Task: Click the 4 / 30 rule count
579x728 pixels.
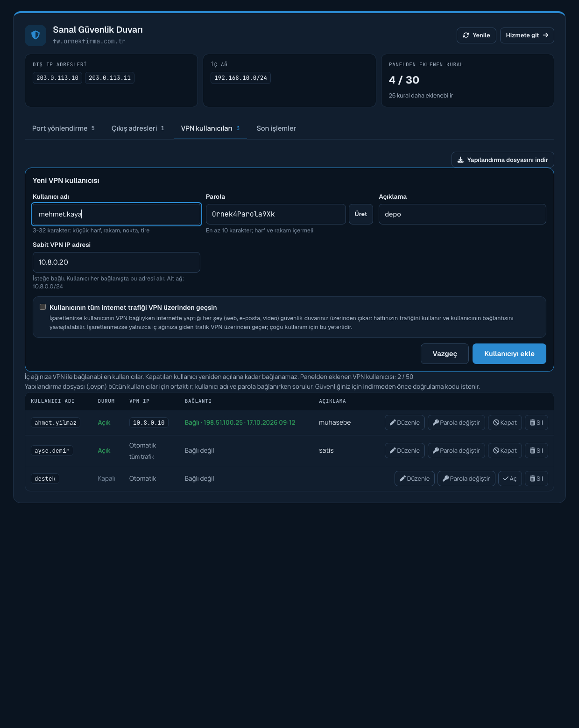Action: coord(404,80)
